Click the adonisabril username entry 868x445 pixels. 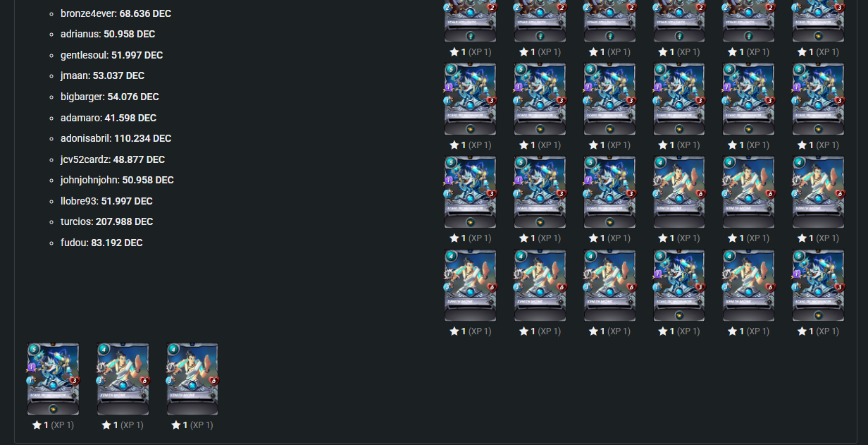(x=85, y=138)
